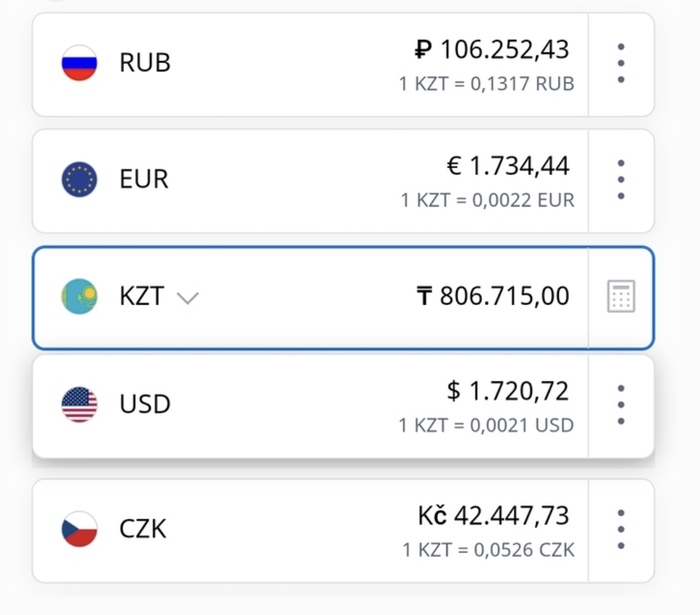Click the Russian flag icon

(79, 63)
